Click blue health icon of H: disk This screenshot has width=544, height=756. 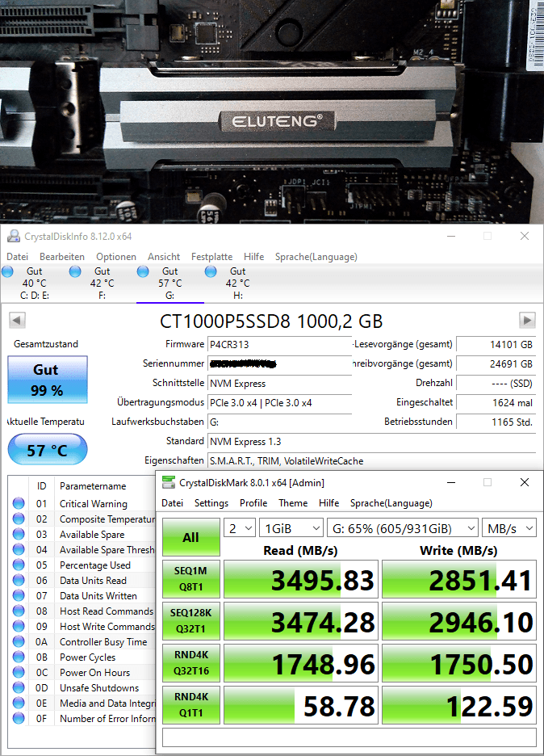point(211,271)
